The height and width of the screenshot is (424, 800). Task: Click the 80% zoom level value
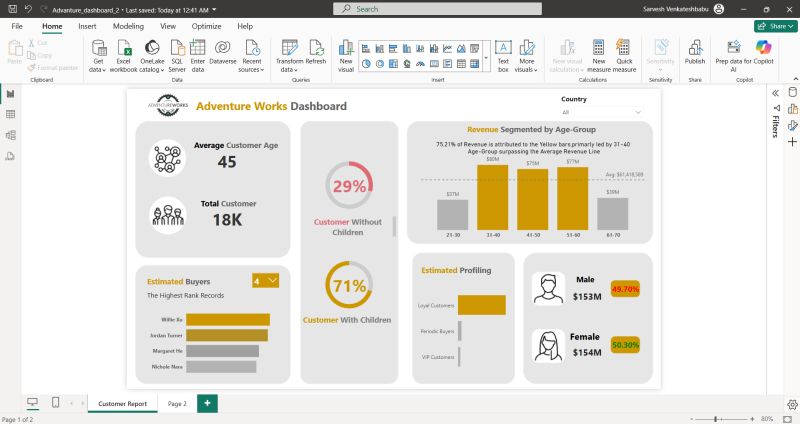pos(767,419)
